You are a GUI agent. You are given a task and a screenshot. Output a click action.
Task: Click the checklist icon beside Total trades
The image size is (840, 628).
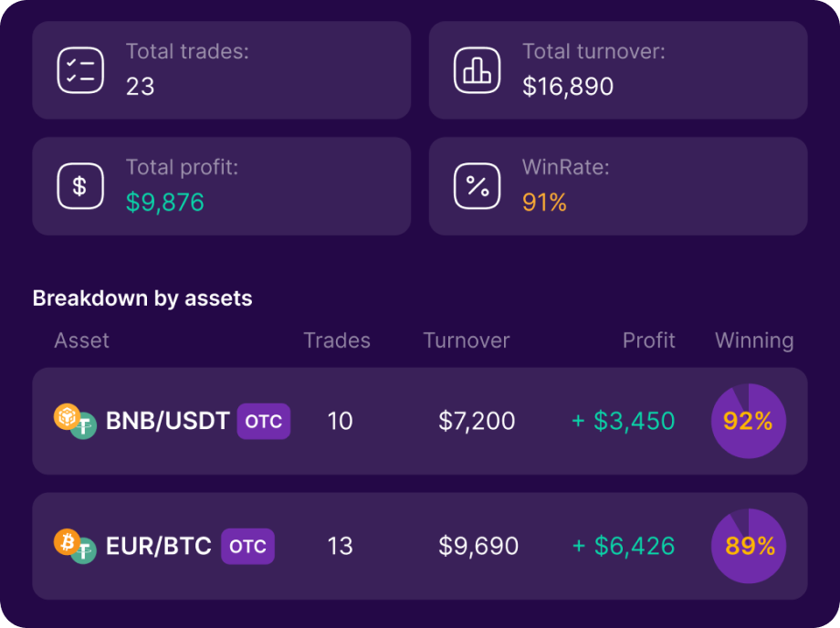click(x=80, y=70)
